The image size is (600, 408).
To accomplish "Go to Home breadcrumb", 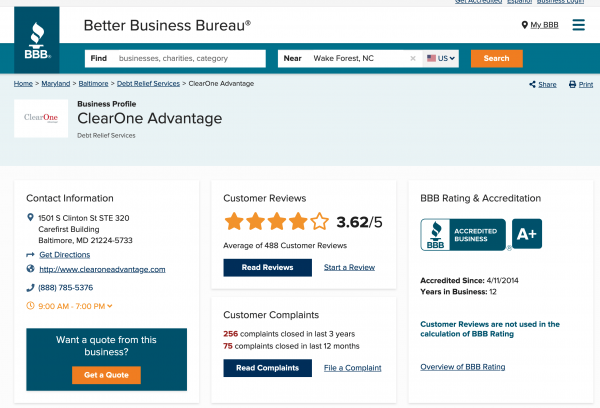I will 23,83.
